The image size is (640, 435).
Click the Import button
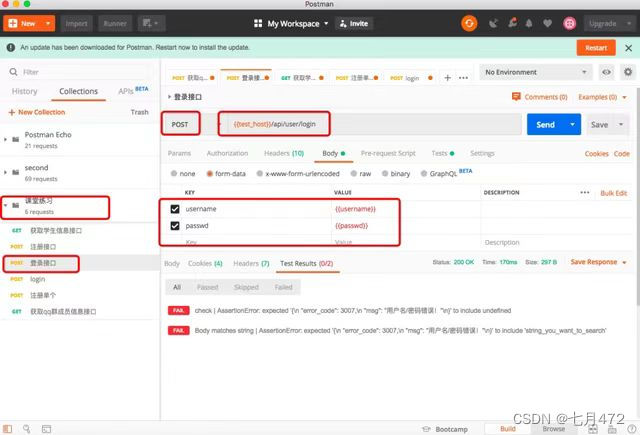[76, 23]
